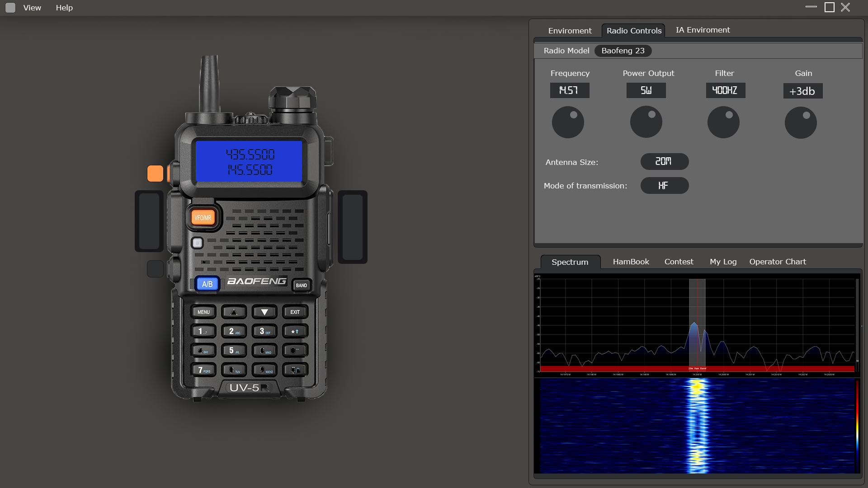
Task: Open the Contest tab
Action: tap(679, 262)
